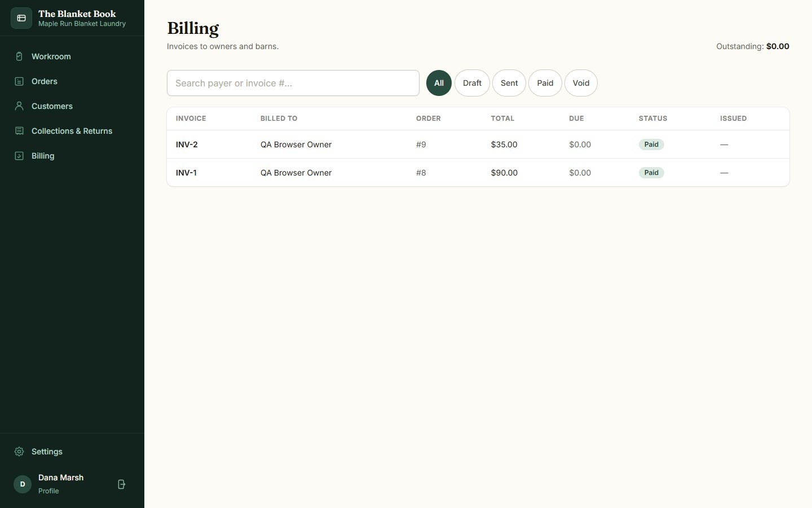The width and height of the screenshot is (812, 508).
Task: Show only Paid invoices
Action: click(x=545, y=83)
